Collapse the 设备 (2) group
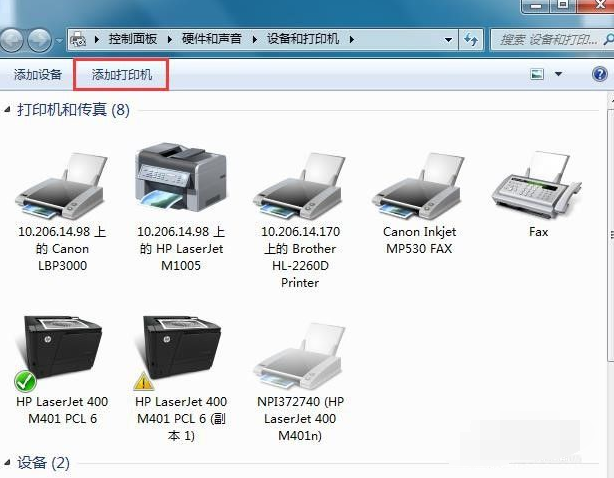This screenshot has height=478, width=614. 9,463
